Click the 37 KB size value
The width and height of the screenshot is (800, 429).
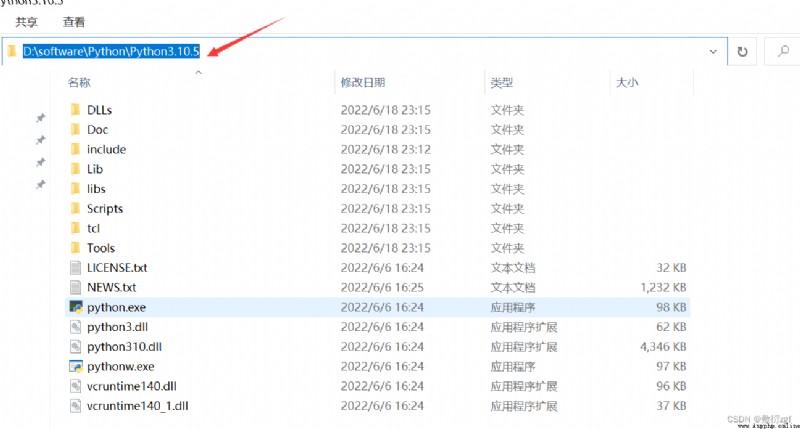671,406
